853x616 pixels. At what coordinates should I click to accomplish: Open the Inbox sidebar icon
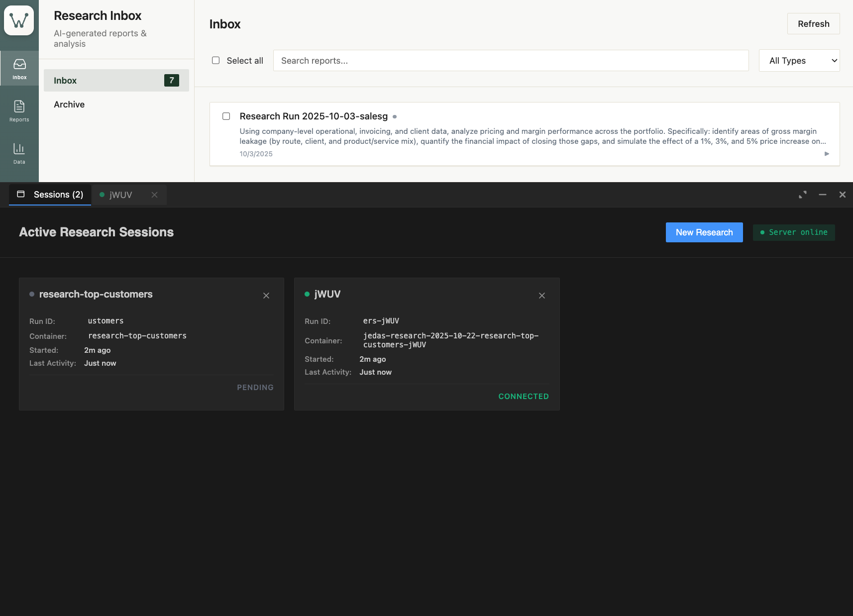19,69
